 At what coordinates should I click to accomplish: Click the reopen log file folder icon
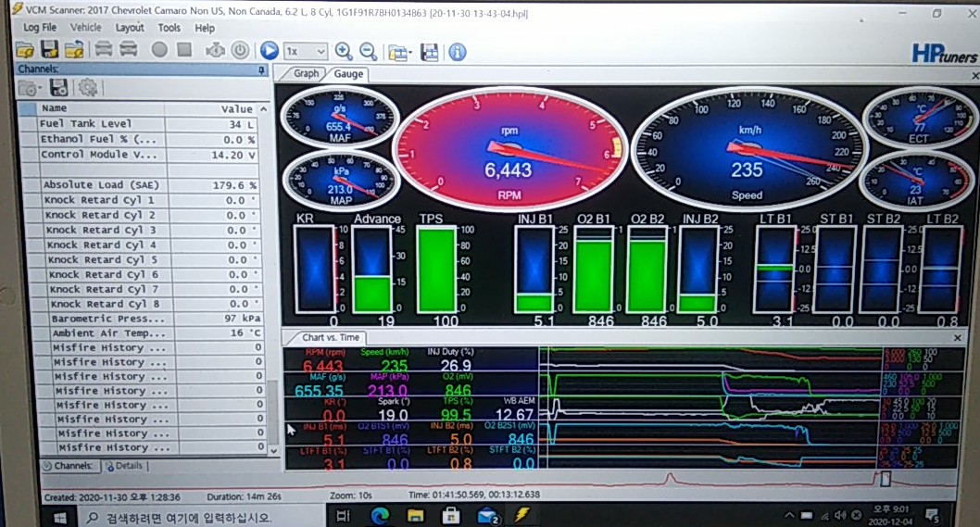pos(74,49)
